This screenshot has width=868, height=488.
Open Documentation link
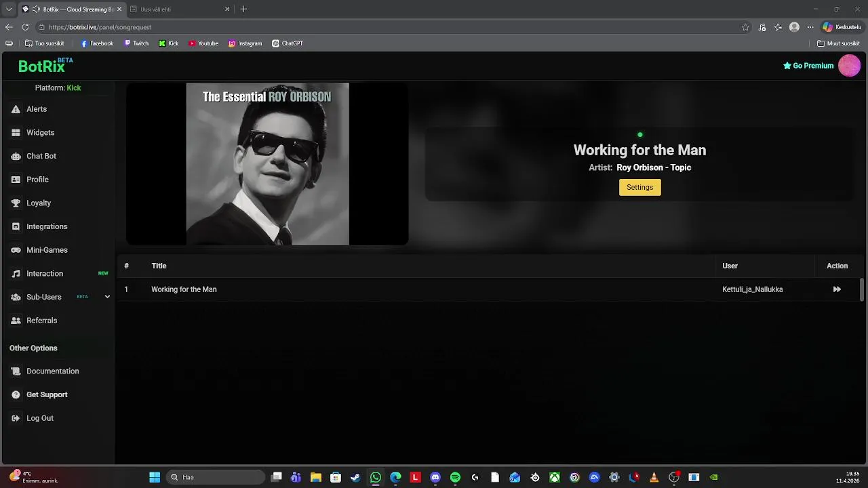click(52, 371)
